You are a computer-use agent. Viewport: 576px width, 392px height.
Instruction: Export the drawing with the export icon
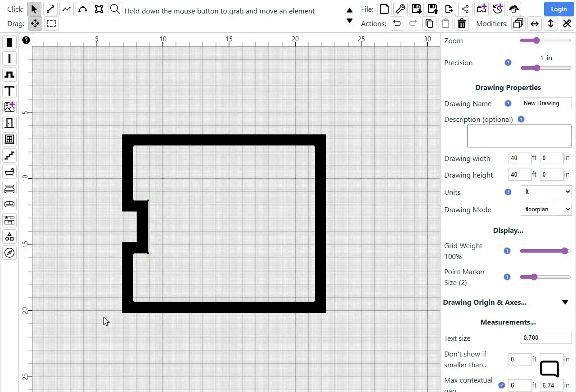tap(449, 9)
